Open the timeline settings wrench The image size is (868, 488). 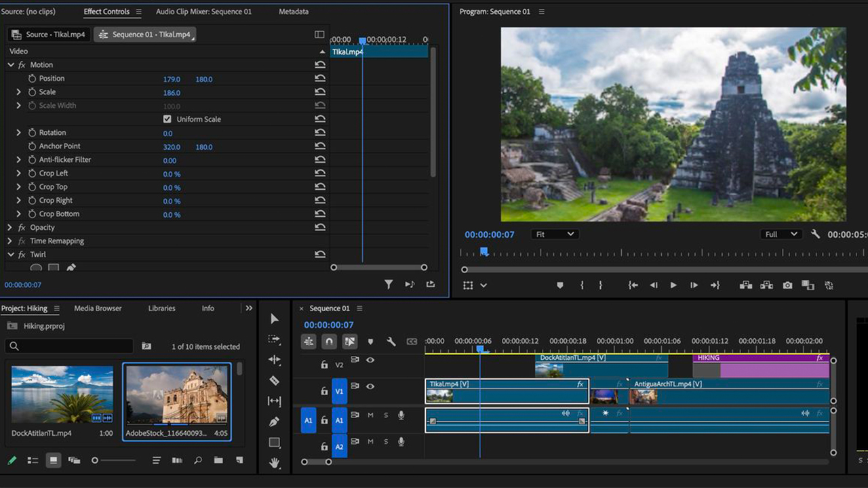click(391, 341)
